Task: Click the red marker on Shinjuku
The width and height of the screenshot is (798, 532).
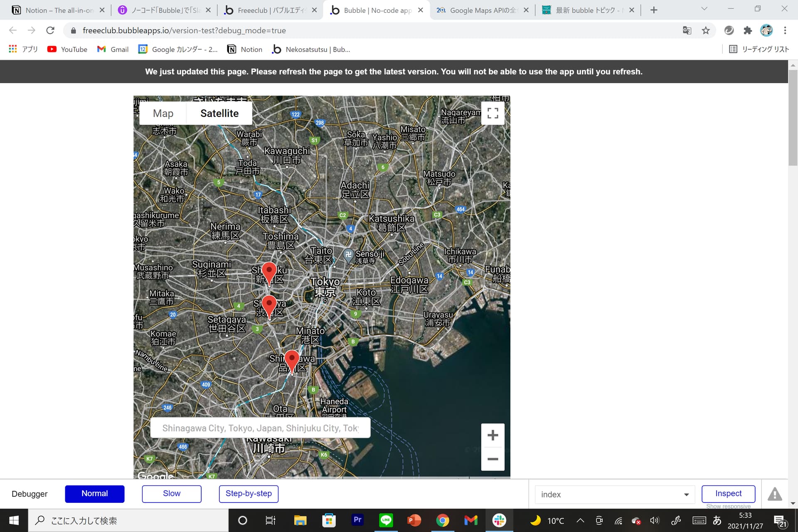Action: coord(269,273)
